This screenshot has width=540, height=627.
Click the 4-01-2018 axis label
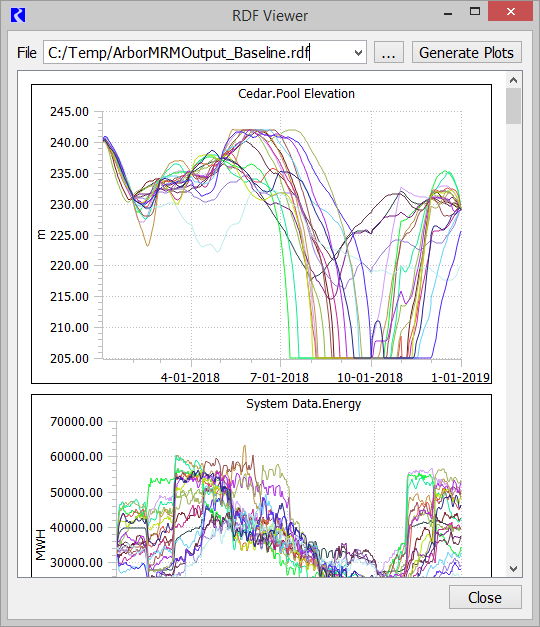(x=190, y=377)
